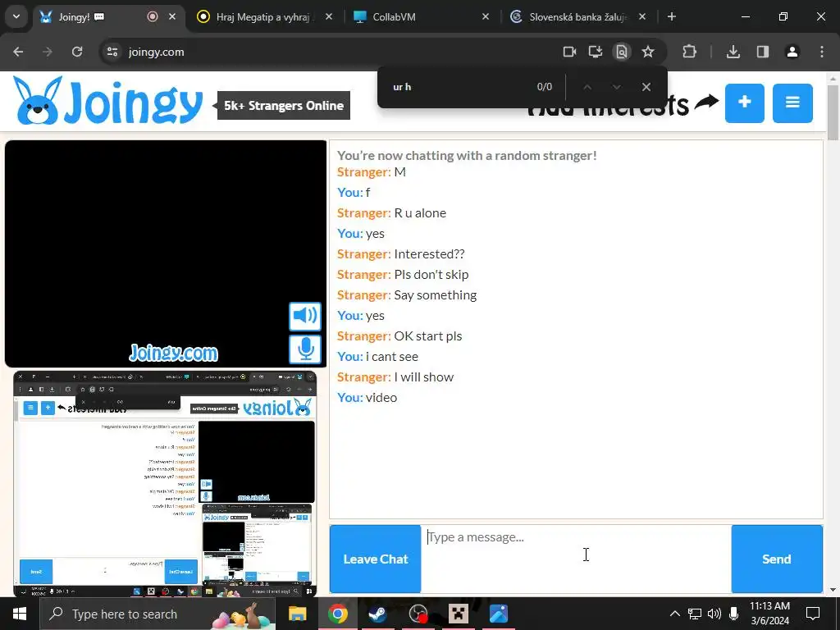Viewport: 840px width, 630px height.
Task: Open OBS Studio from taskbar
Action: [x=418, y=614]
